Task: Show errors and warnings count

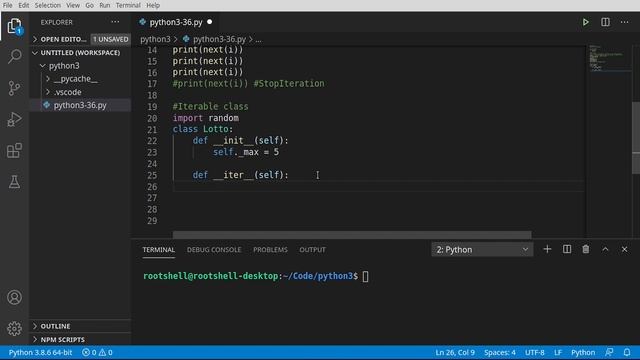Action: click(x=97, y=352)
